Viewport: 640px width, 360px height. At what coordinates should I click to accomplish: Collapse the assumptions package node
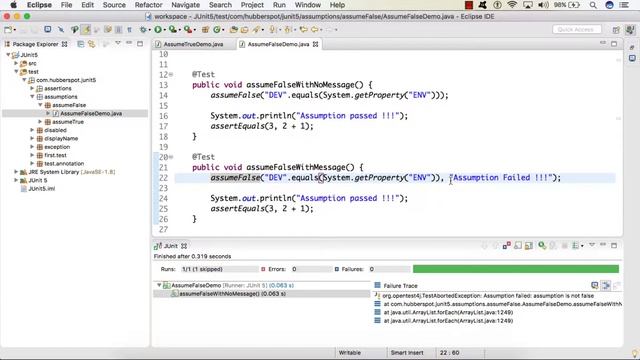(32, 97)
